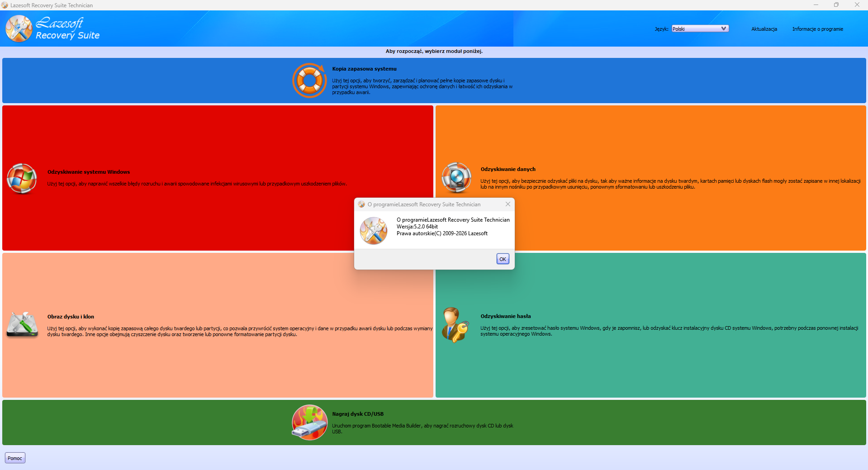Image resolution: width=868 pixels, height=470 pixels.
Task: Click the Windows recovery description text
Action: click(x=197, y=184)
